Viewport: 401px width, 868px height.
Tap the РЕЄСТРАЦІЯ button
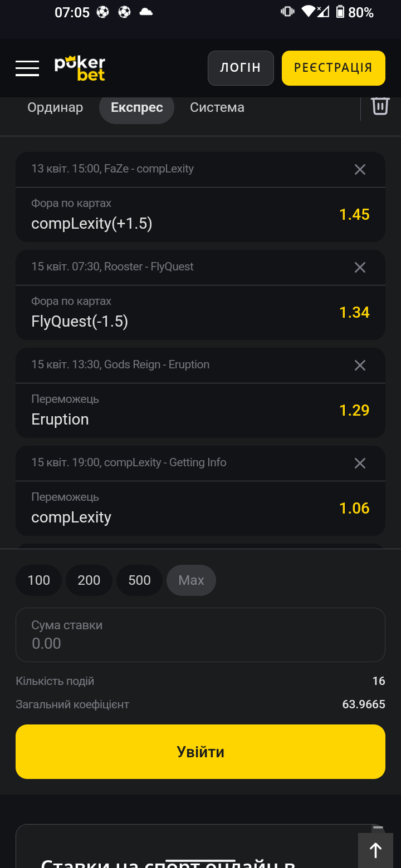(x=334, y=68)
